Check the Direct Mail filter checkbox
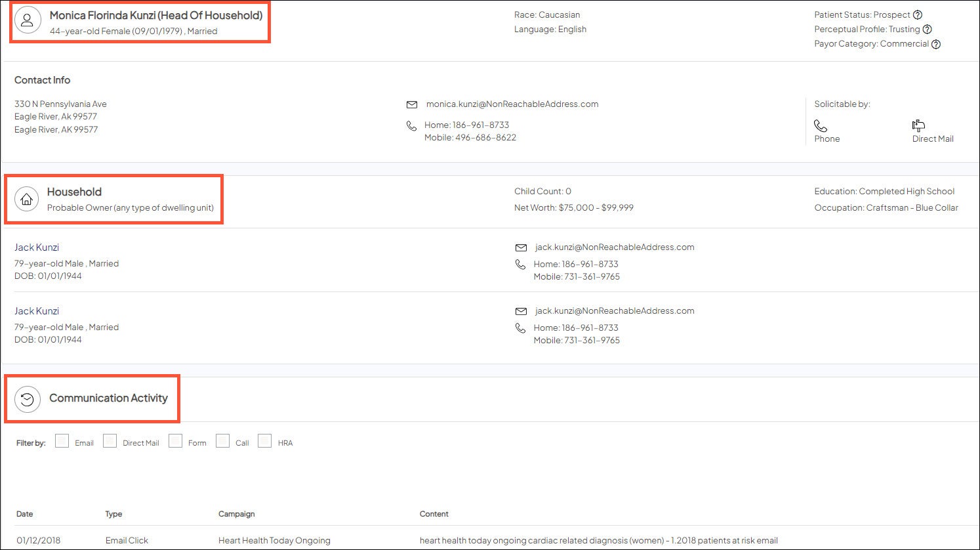 pos(110,441)
